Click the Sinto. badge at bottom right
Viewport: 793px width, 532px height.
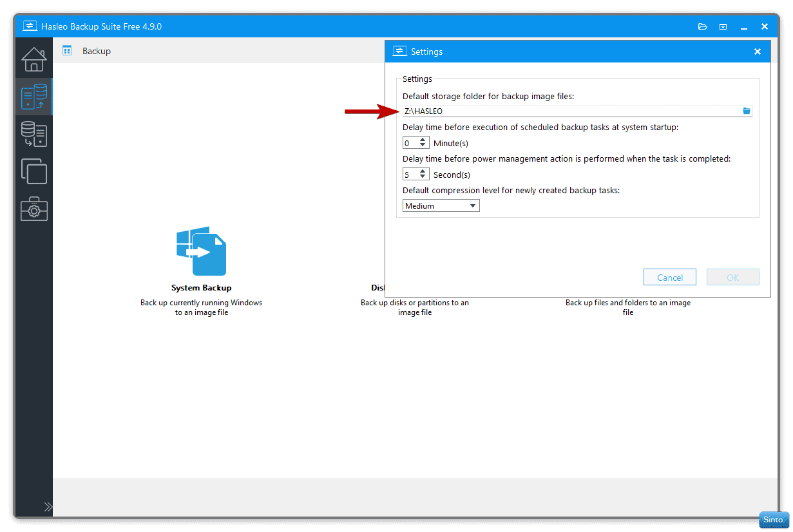click(x=774, y=520)
